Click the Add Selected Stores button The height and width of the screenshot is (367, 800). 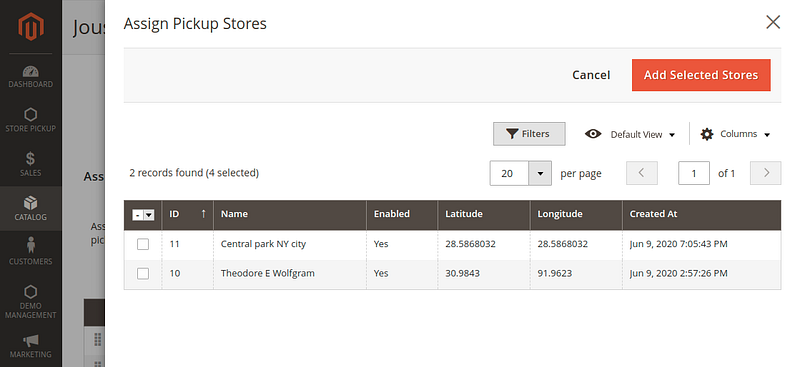click(x=701, y=75)
